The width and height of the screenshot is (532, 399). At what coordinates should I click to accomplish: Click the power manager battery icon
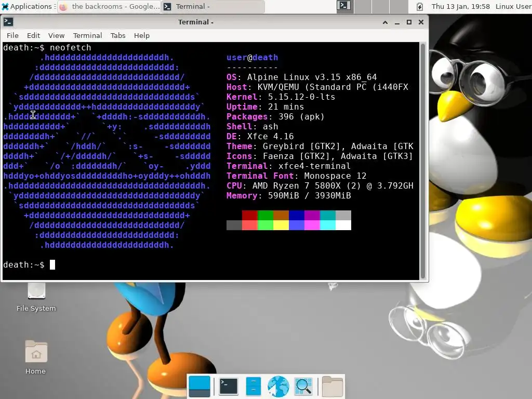(x=420, y=6)
